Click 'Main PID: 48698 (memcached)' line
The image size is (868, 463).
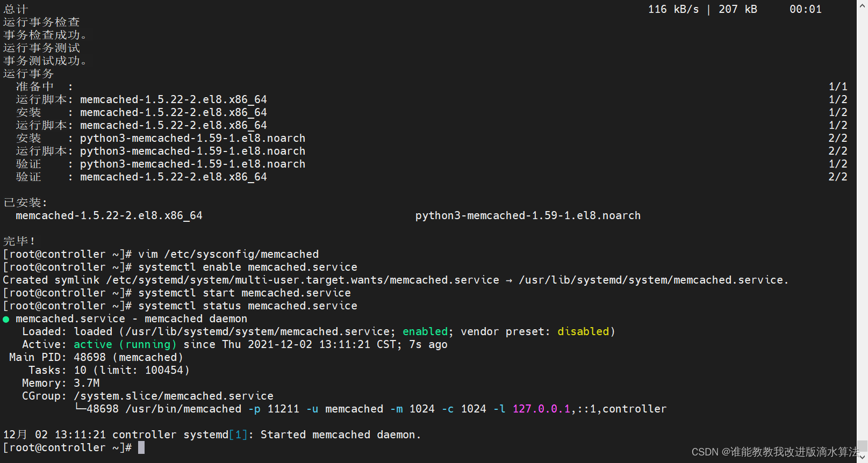click(96, 357)
